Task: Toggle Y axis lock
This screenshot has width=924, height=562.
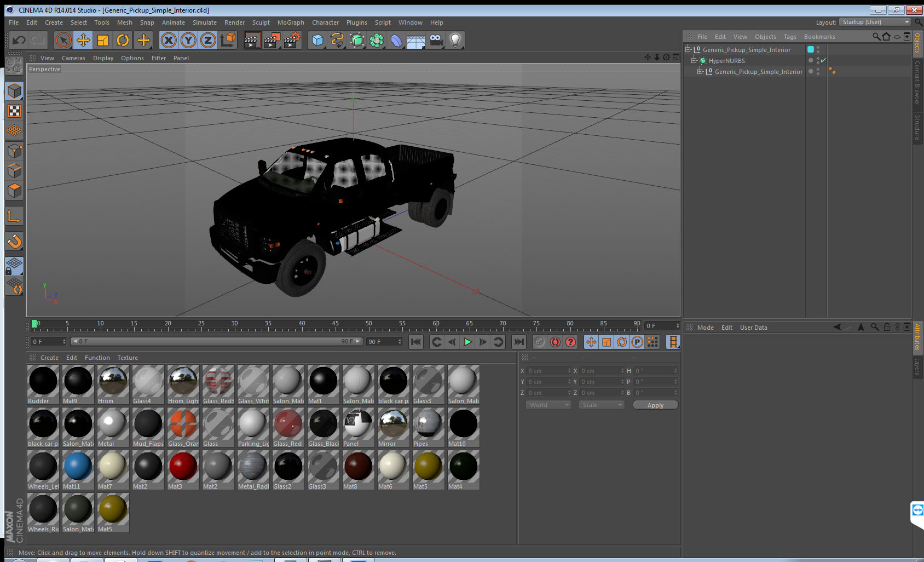Action: point(188,40)
